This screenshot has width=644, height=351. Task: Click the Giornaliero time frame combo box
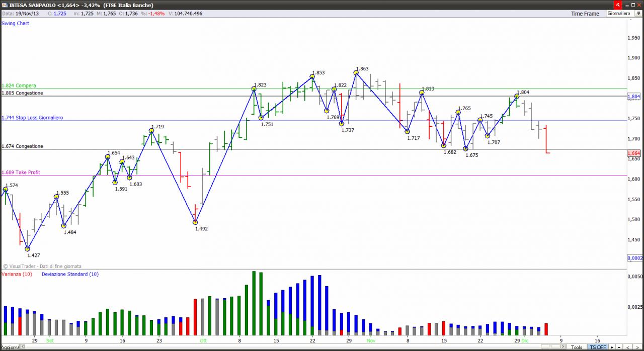(x=624, y=14)
